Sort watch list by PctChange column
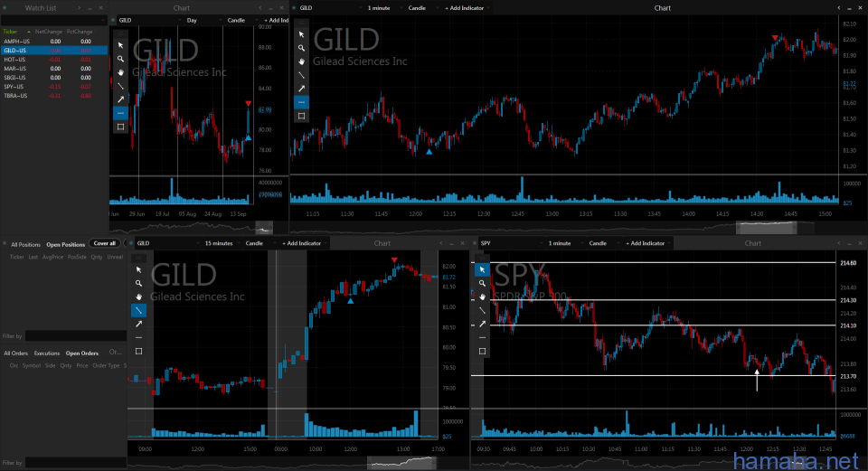 click(x=80, y=32)
